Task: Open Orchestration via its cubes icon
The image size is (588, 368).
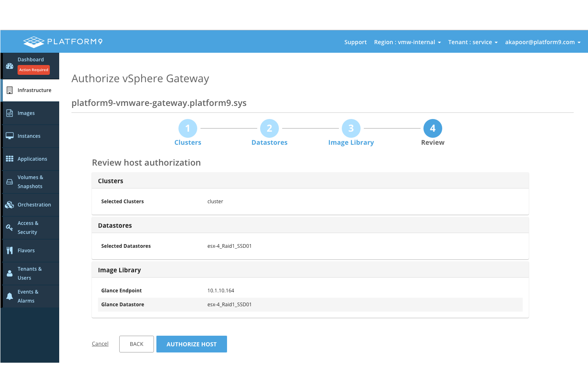Action: coord(10,205)
